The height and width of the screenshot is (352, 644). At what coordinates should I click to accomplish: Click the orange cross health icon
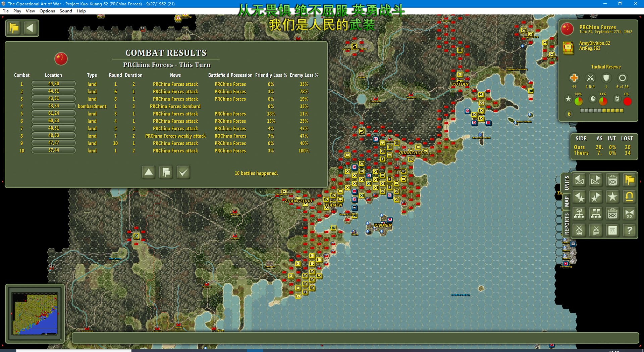(574, 78)
